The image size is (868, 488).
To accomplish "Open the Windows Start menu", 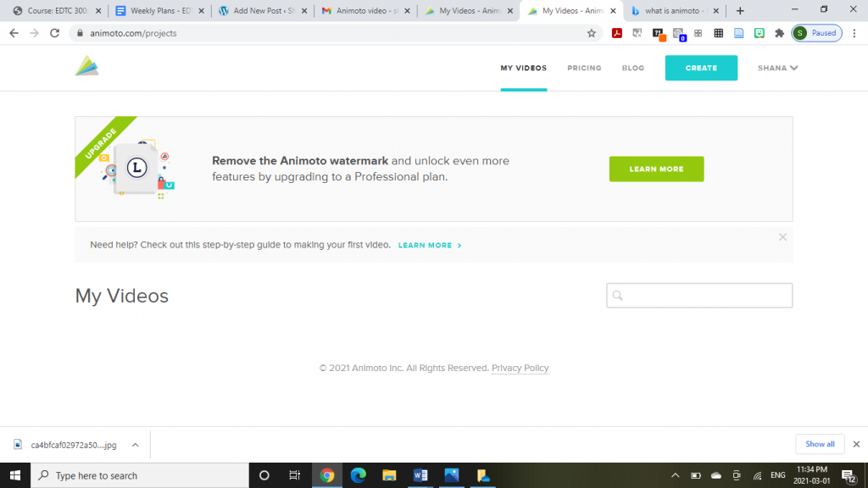I will [15, 475].
